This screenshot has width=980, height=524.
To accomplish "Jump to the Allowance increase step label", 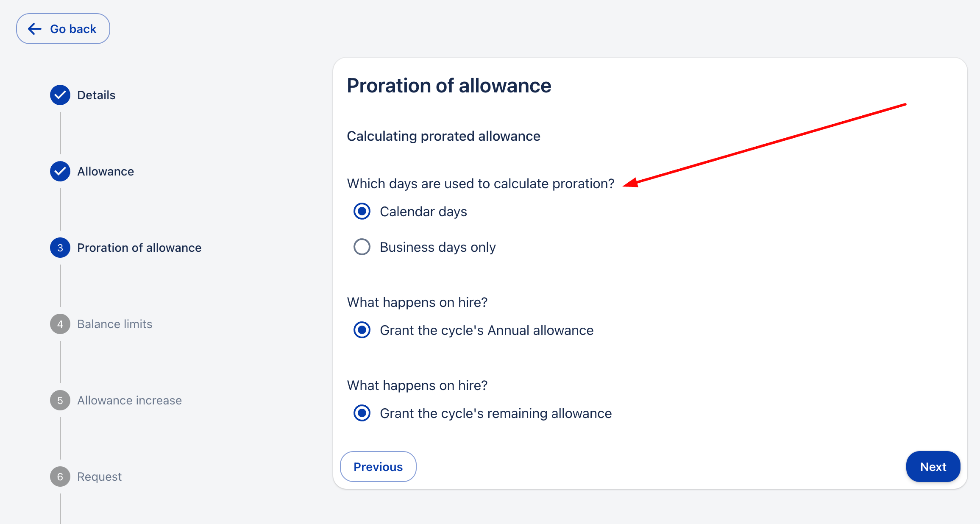I will pyautogui.click(x=129, y=400).
